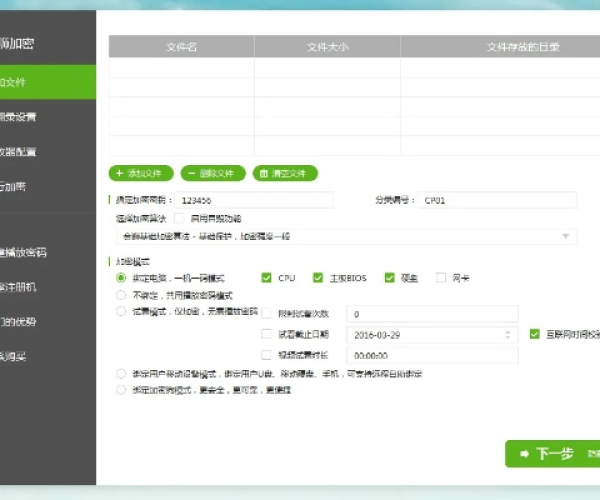Enable the video trial duration checkbox
600x500 pixels.
tap(266, 355)
